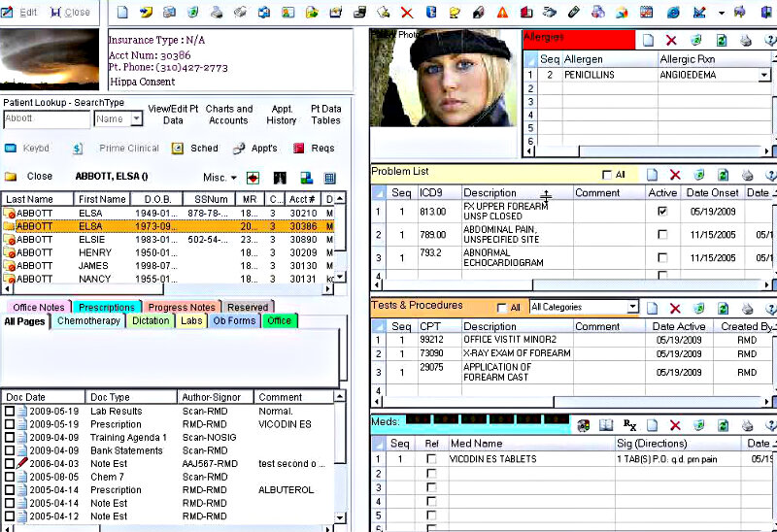Open Sched scheduling icon
Viewport: 777px width, 532px height.
pos(178,149)
